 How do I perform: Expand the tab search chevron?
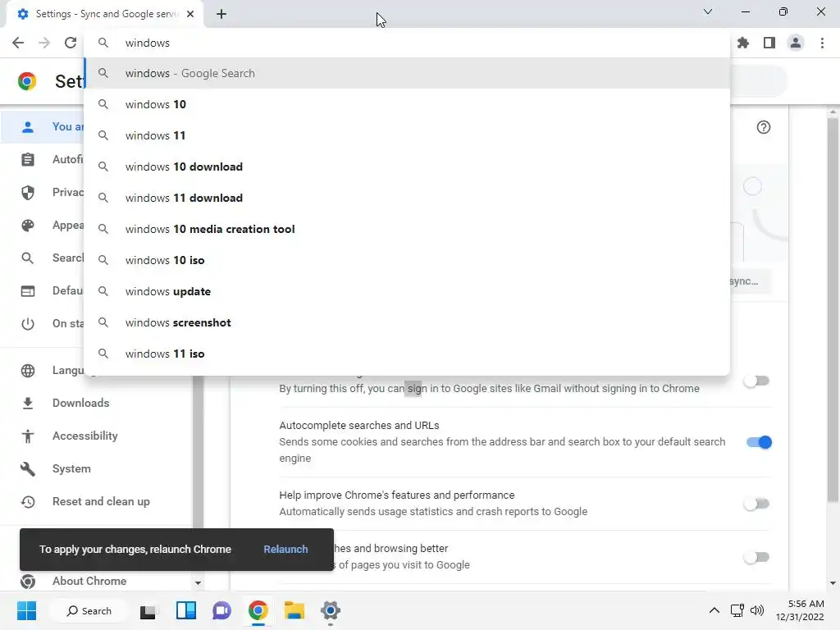tap(708, 11)
